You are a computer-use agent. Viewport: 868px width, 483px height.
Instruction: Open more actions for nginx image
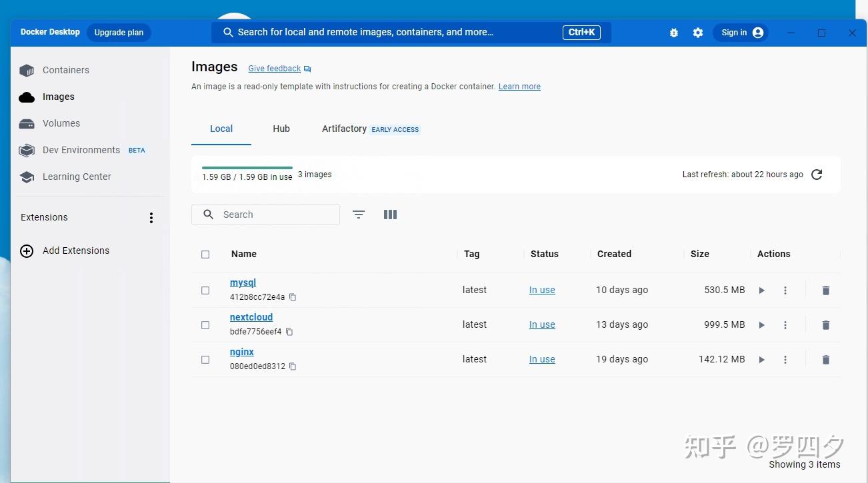(785, 360)
